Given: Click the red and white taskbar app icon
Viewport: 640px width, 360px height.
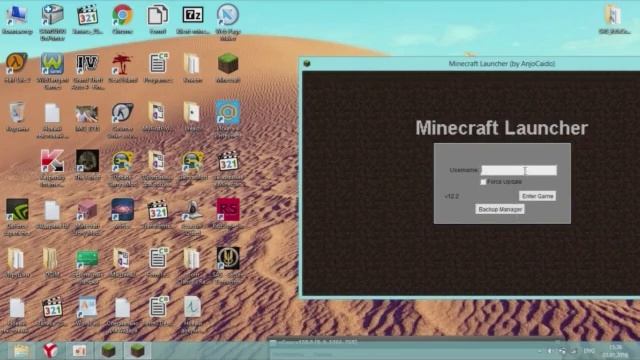Looking at the screenshot, I should point(79,351).
